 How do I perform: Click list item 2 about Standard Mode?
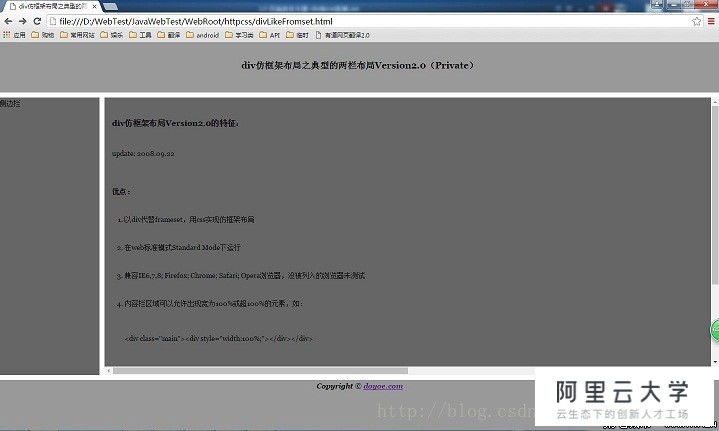pos(179,248)
